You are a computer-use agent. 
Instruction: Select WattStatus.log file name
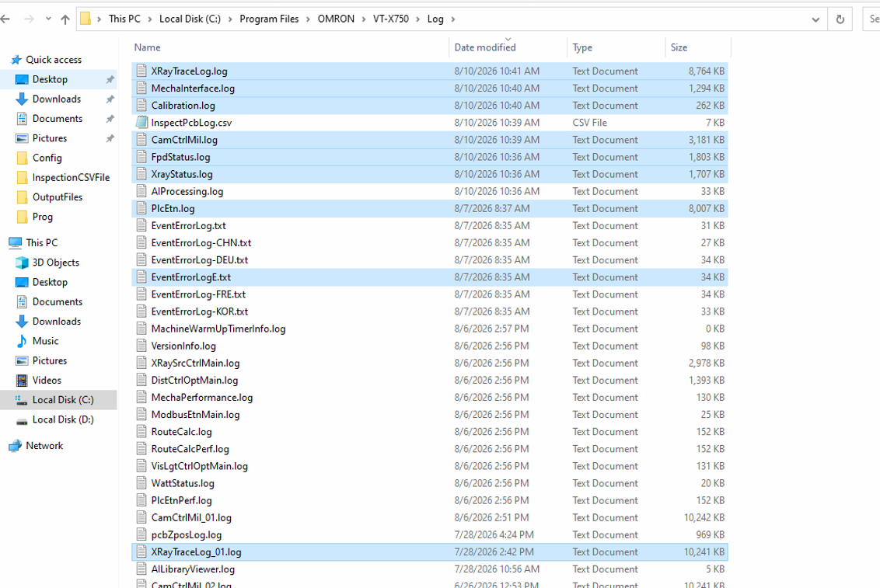point(183,483)
